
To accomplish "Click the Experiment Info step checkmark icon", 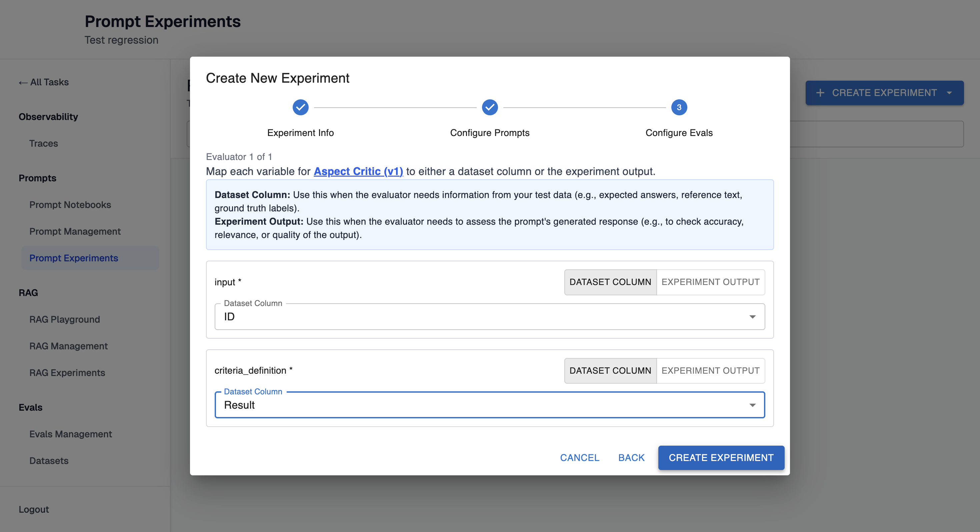I will point(300,107).
